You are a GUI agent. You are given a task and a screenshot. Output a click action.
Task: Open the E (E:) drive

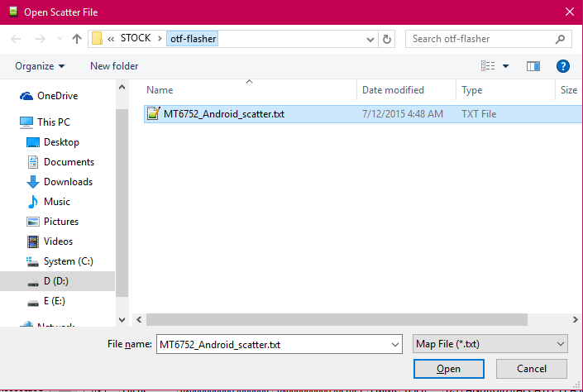coord(55,301)
